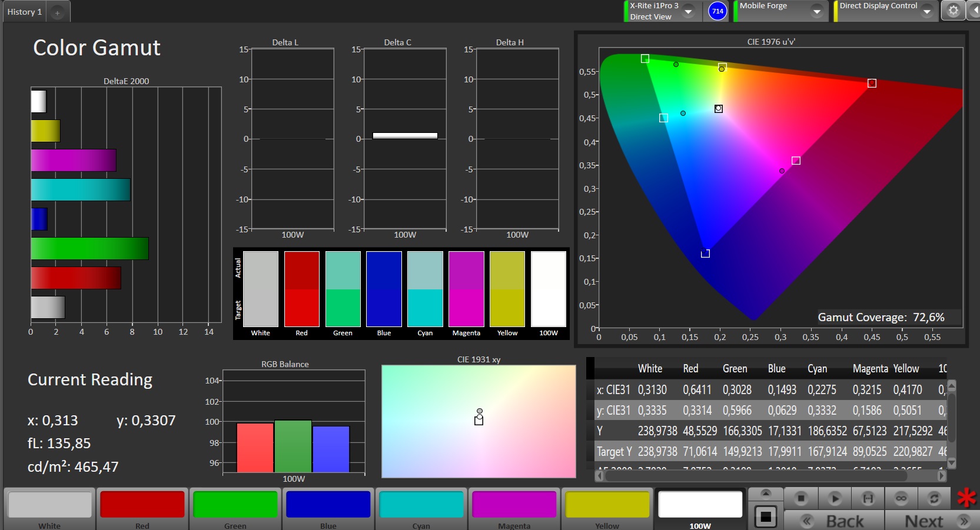Click the Green y value 0,5966 cell
980x530 pixels.
737,411
